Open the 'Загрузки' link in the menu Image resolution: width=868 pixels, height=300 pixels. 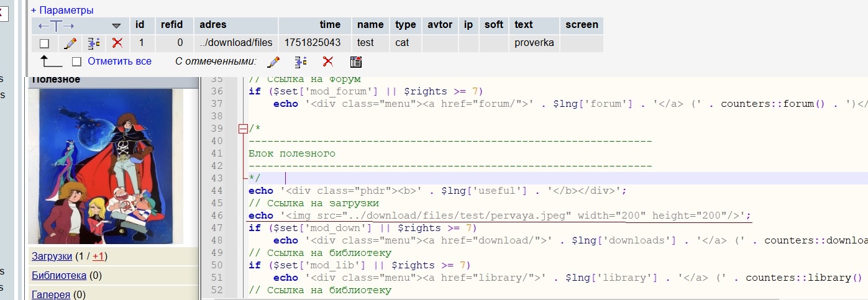[x=52, y=256]
